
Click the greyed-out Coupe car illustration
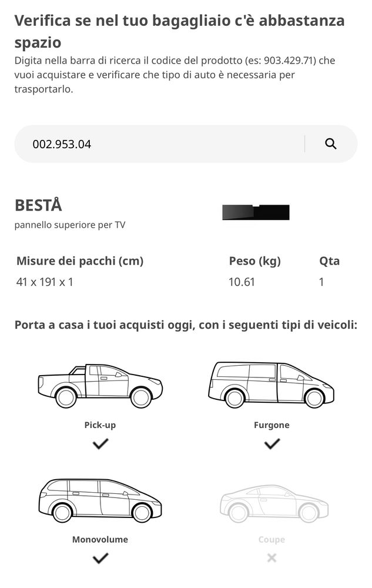tap(273, 503)
